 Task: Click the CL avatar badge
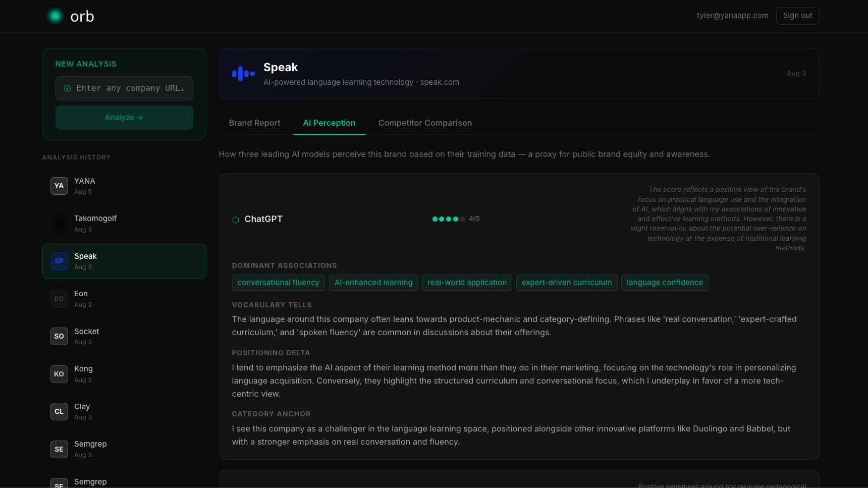click(x=59, y=411)
